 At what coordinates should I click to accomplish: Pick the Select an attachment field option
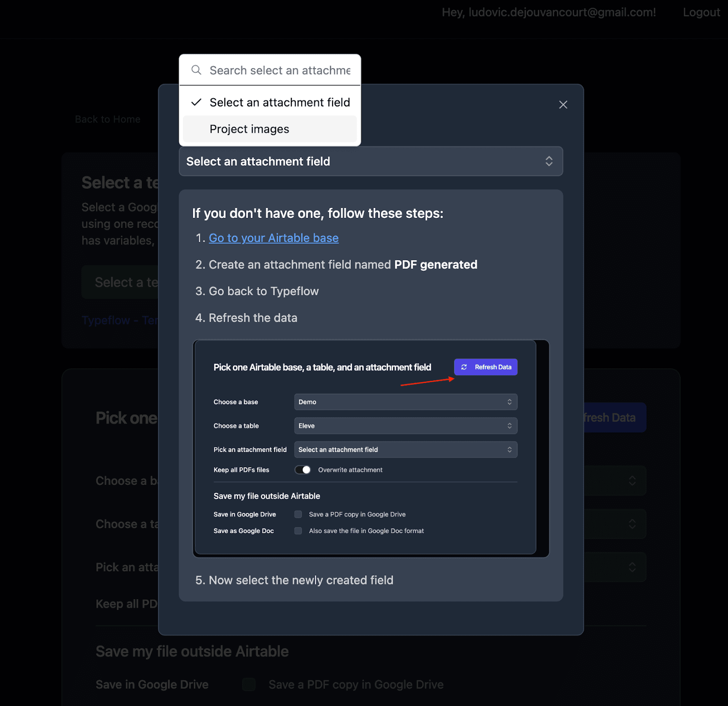tap(279, 102)
